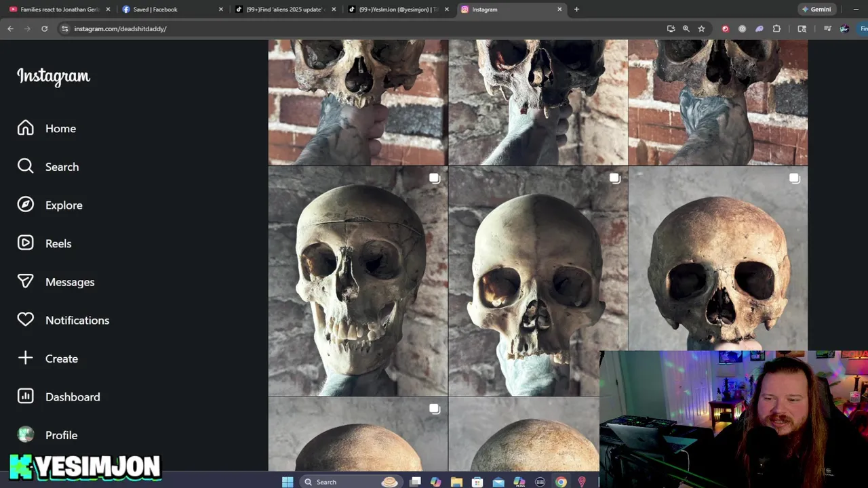
Task: Open the top-left skull on brick wall post
Action: 358,102
